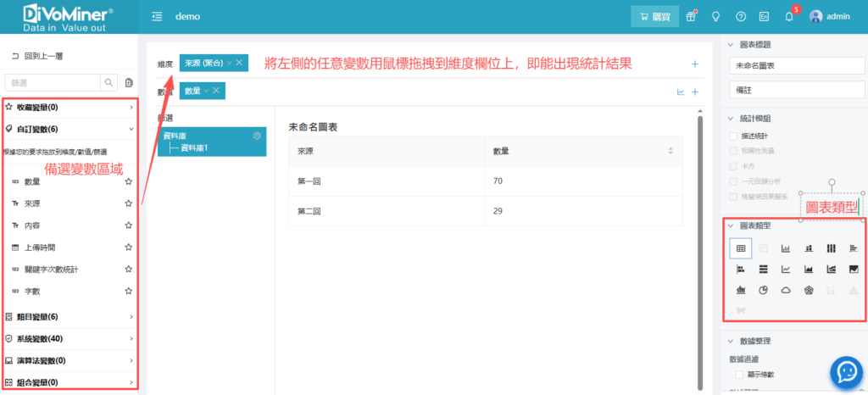The height and width of the screenshot is (395, 868).
Task: Select the table chart type icon
Action: point(740,248)
